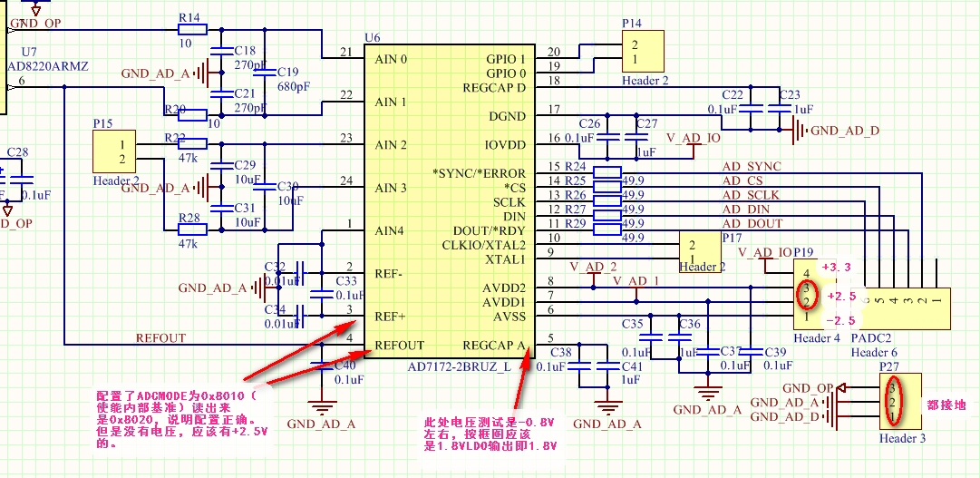Click the IOVDD pin name
The height and width of the screenshot is (478, 980).
tap(505, 145)
